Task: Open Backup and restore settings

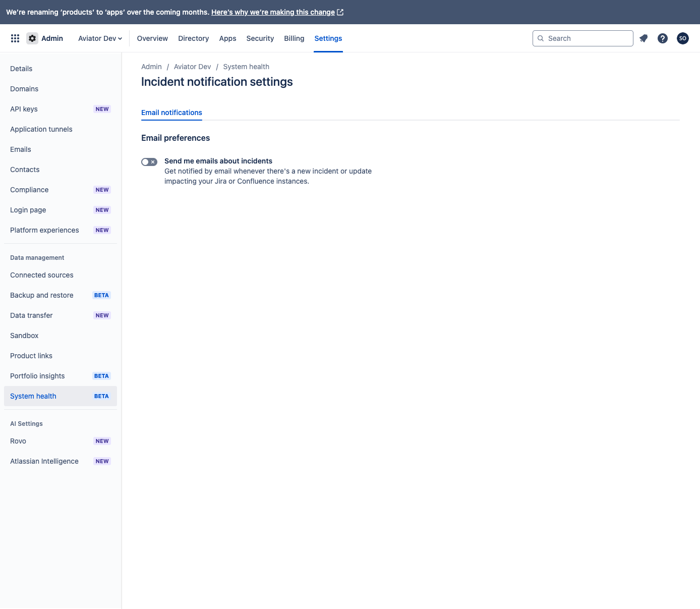Action: tap(61, 295)
